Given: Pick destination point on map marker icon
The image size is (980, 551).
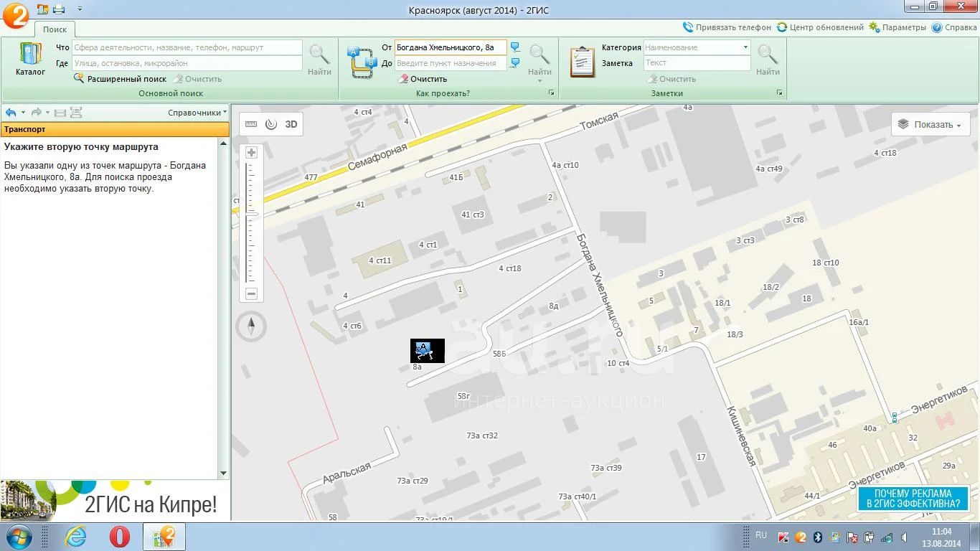Looking at the screenshot, I should click(x=515, y=63).
